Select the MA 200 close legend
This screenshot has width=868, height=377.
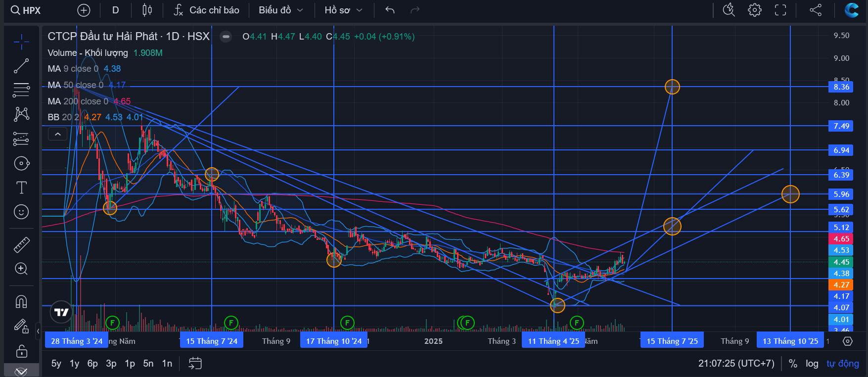pyautogui.click(x=78, y=101)
